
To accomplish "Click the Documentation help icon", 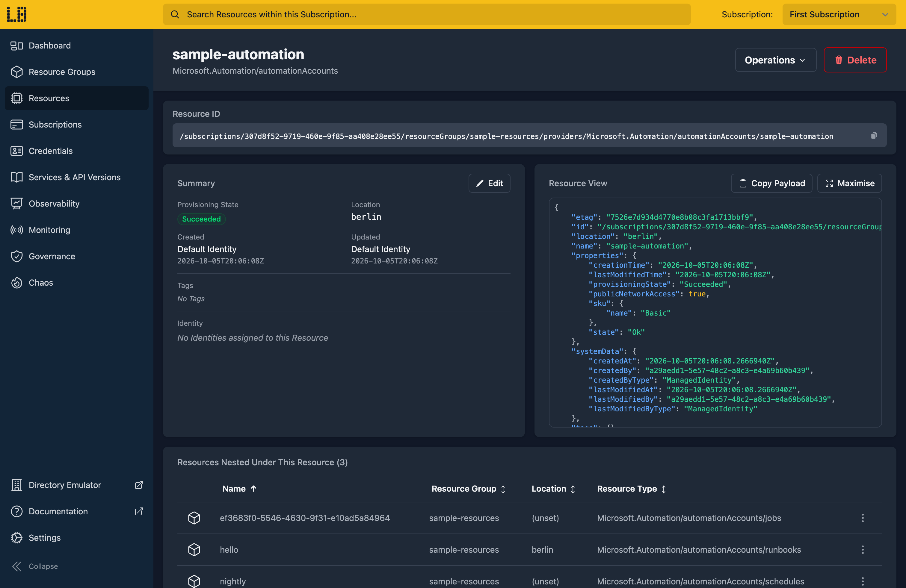I will [17, 511].
